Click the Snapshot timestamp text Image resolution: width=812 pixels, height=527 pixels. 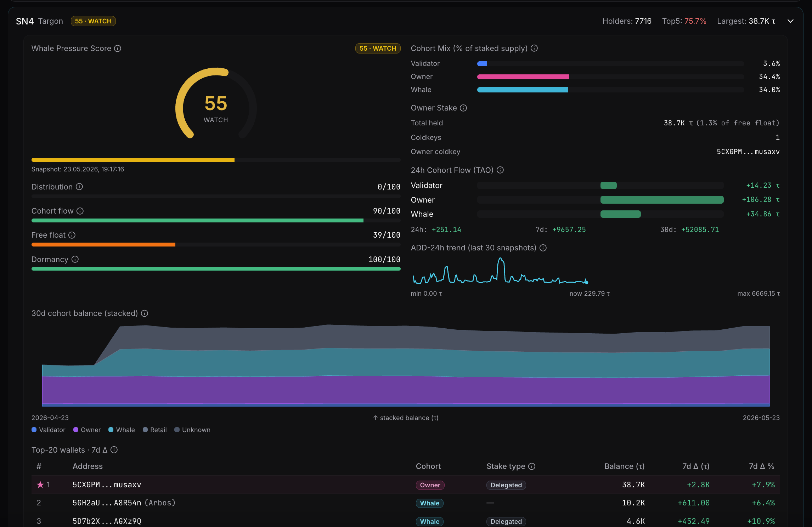click(x=78, y=169)
